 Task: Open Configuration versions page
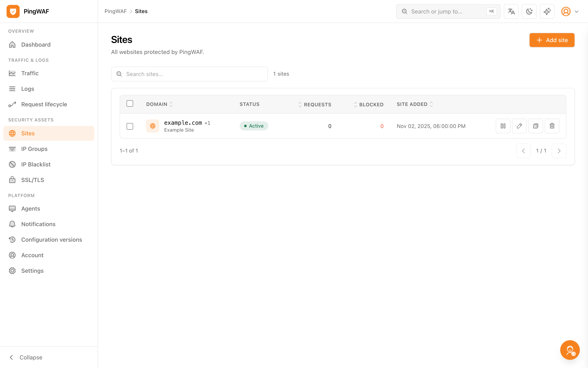click(x=49, y=240)
